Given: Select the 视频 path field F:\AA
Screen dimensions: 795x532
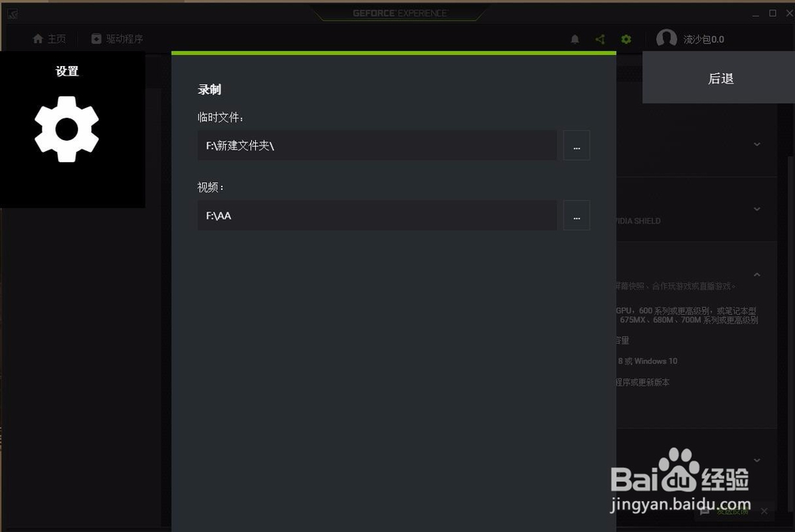Looking at the screenshot, I should (377, 215).
